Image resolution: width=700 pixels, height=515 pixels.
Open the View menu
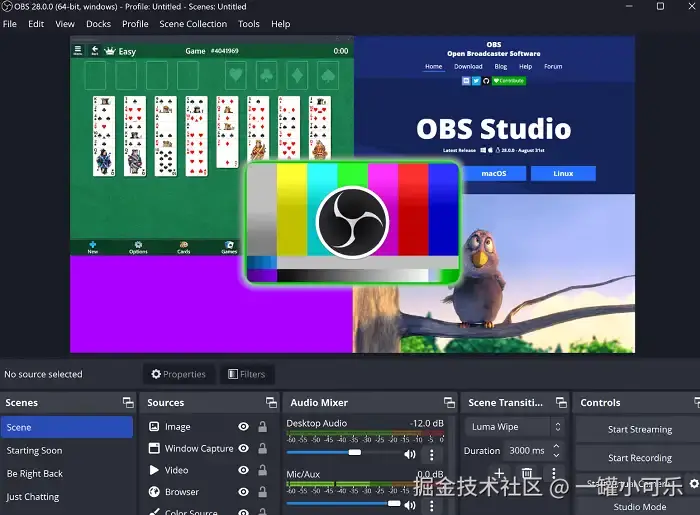point(65,24)
